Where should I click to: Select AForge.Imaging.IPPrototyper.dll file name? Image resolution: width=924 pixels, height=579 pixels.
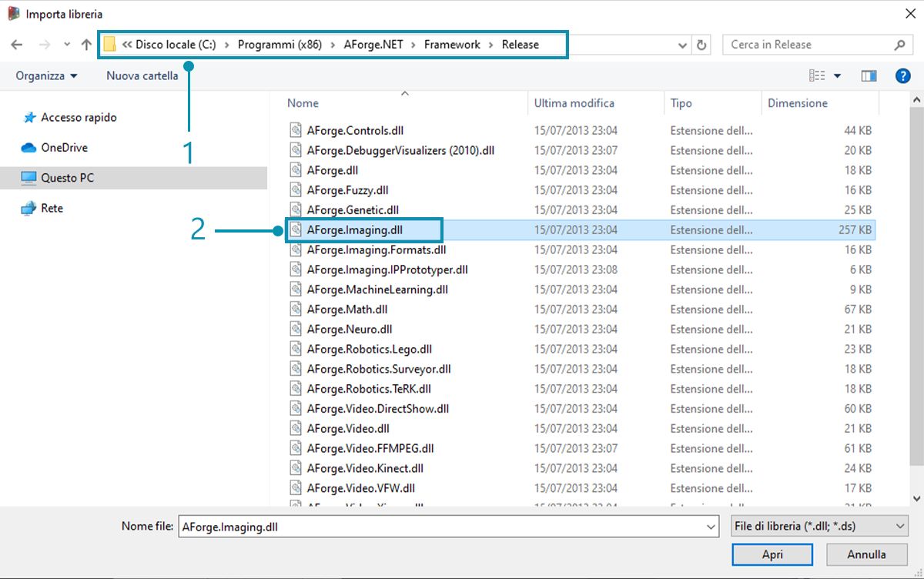point(387,269)
